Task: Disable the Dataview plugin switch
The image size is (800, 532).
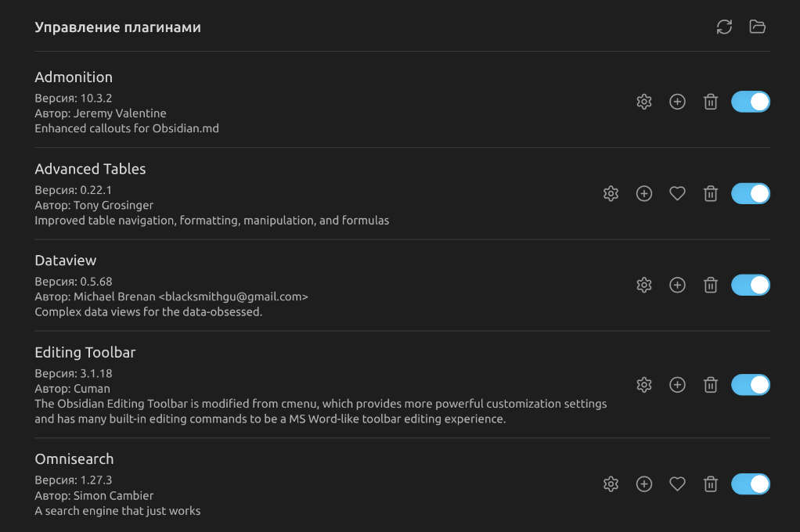Action: pos(751,286)
